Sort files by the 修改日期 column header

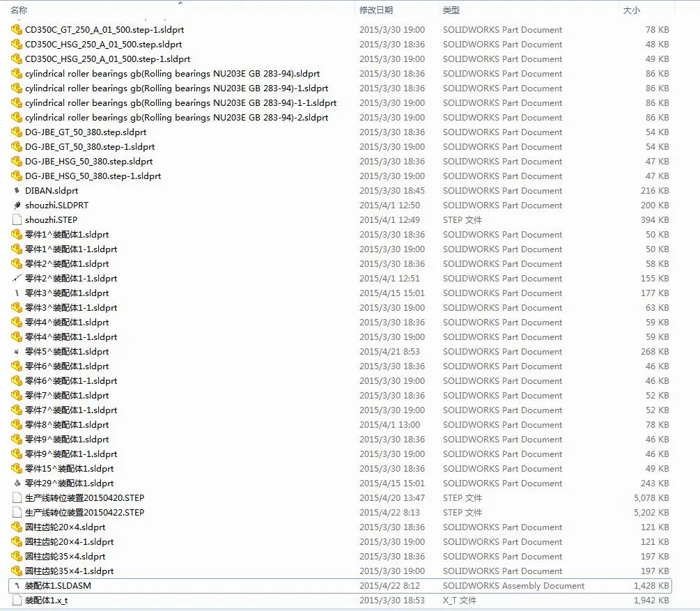(376, 10)
